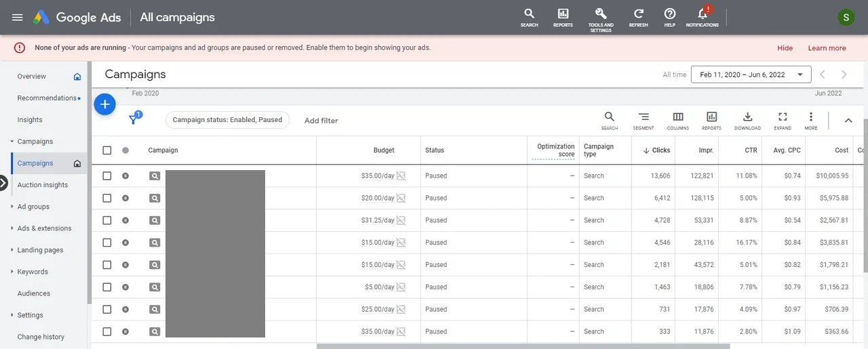Image resolution: width=868 pixels, height=349 pixels.
Task: Click the horizontal scrollbar under the table
Action: [522, 346]
